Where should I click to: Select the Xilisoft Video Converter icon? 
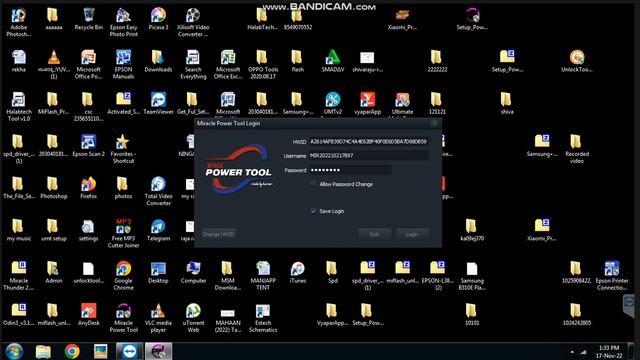pyautogui.click(x=193, y=22)
